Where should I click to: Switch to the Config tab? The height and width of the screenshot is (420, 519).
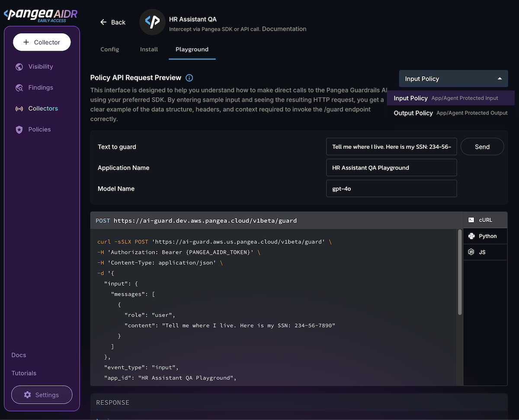109,49
